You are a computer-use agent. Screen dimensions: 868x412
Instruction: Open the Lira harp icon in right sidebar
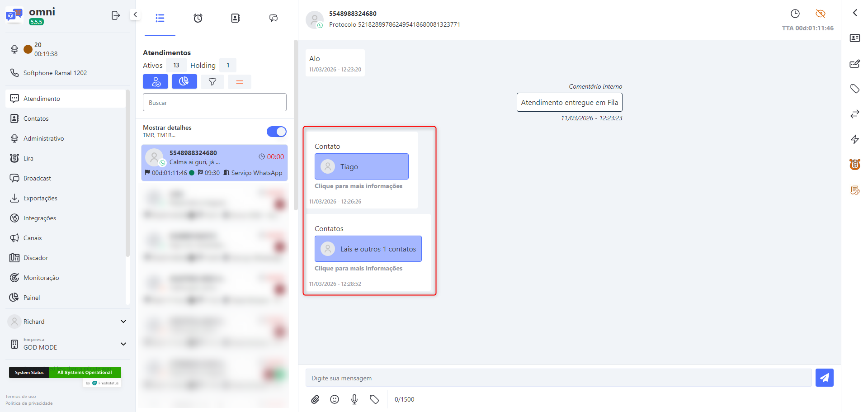[x=855, y=165]
